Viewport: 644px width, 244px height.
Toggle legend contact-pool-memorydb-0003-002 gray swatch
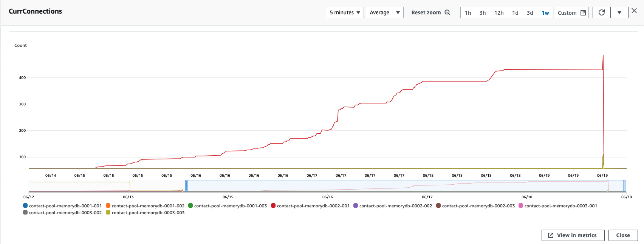pyautogui.click(x=25, y=212)
